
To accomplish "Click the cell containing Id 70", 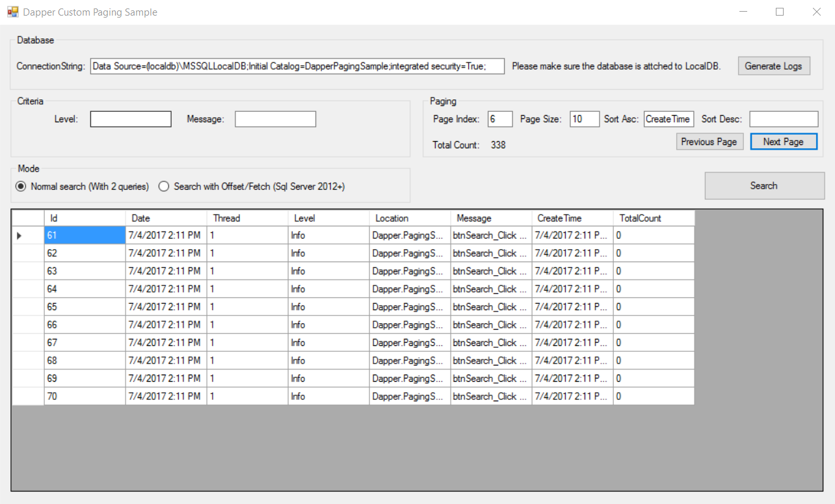I will 85,396.
